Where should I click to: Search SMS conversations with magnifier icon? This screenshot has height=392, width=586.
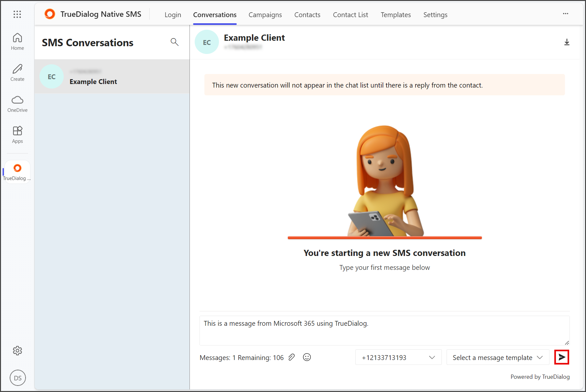pyautogui.click(x=175, y=42)
